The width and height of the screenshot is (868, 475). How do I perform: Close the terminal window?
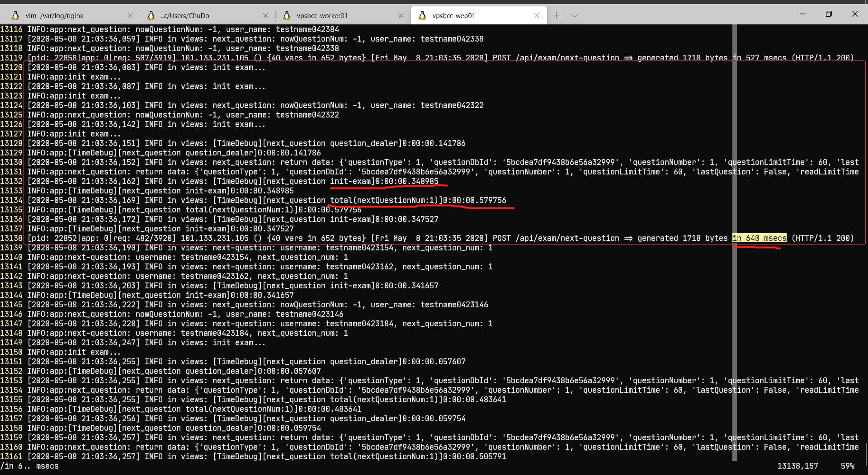click(x=854, y=14)
